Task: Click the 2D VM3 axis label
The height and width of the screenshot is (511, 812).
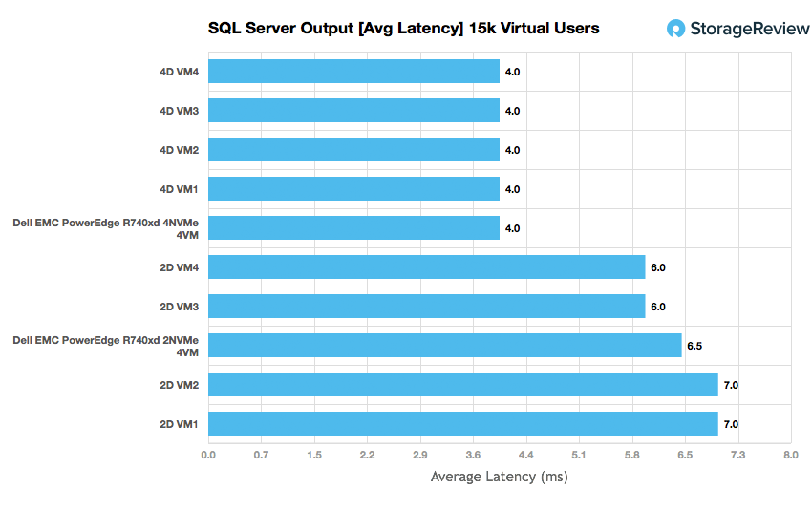Action: (180, 307)
